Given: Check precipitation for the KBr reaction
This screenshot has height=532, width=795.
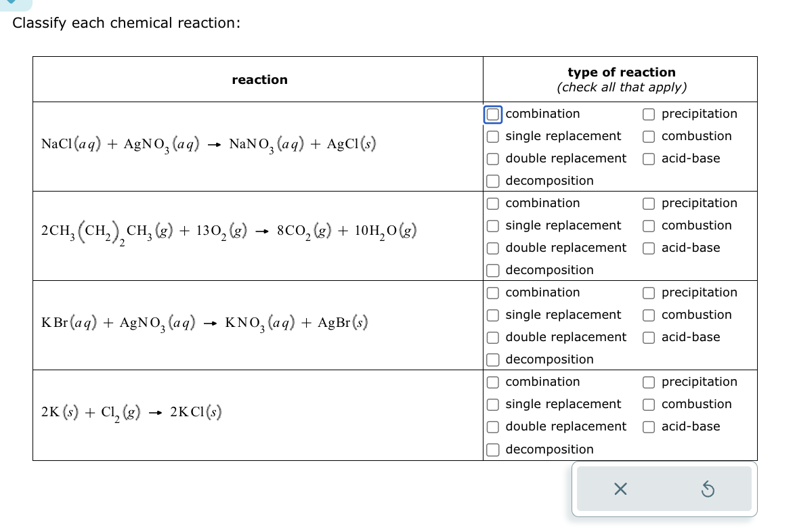Looking at the screenshot, I should (648, 293).
